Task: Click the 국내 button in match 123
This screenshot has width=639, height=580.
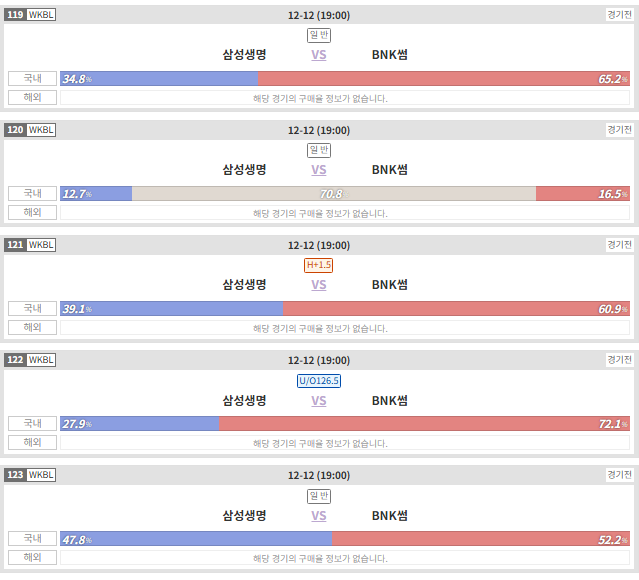Action: point(32,538)
